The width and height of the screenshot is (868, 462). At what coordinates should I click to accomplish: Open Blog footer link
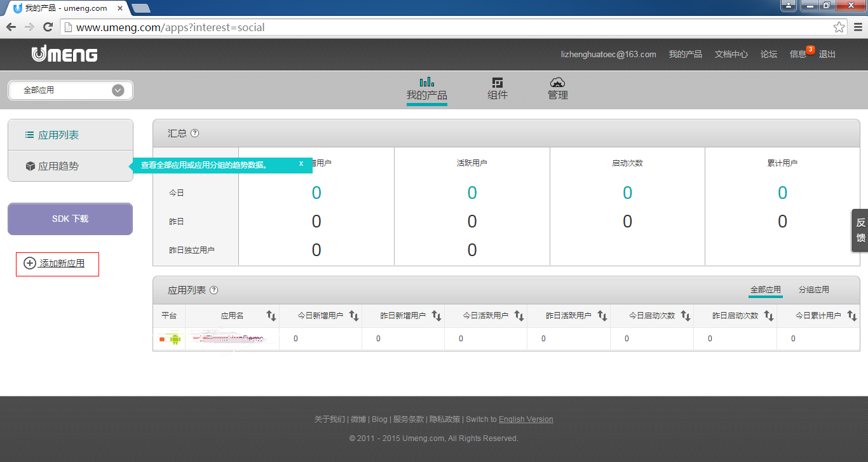click(x=379, y=419)
